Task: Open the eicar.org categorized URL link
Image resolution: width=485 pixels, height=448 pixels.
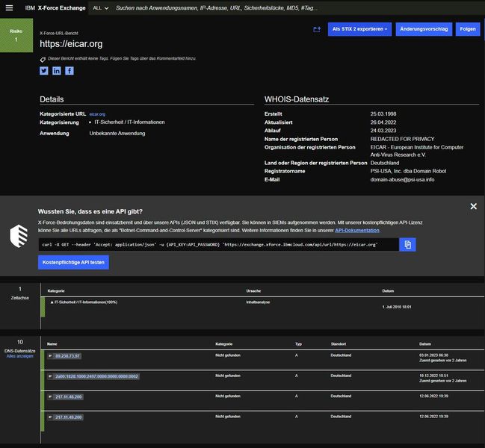Action: tap(97, 114)
